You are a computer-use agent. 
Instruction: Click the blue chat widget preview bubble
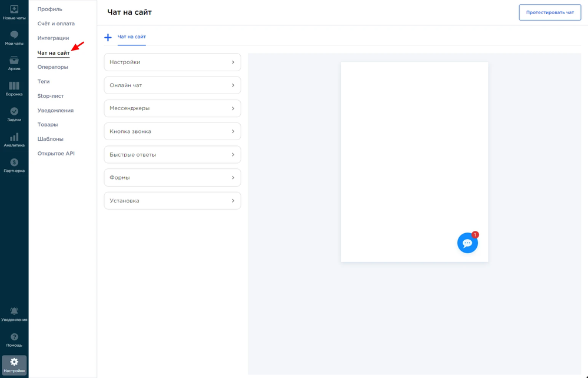[x=467, y=243]
